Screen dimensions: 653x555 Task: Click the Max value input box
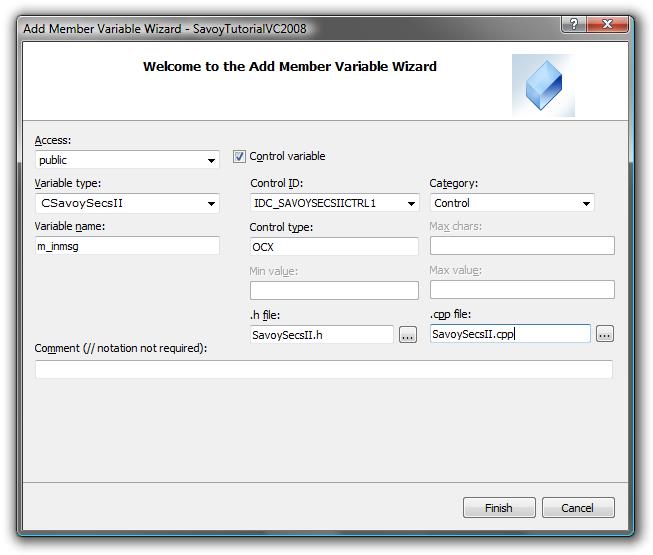tap(522, 290)
